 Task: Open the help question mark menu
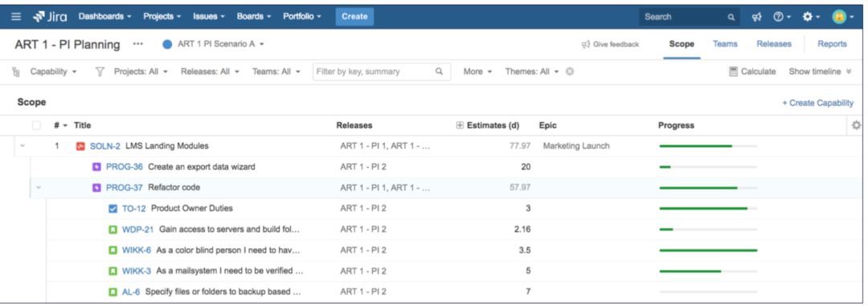click(x=781, y=17)
